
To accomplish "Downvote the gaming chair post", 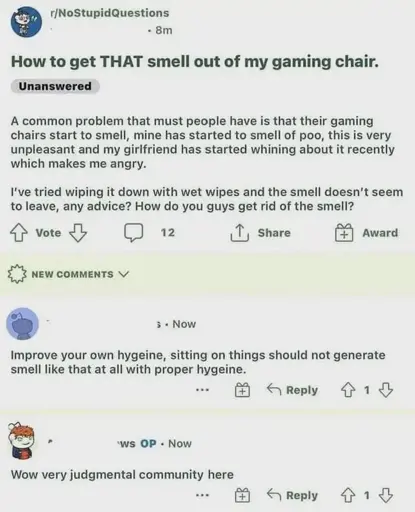I will click(78, 232).
